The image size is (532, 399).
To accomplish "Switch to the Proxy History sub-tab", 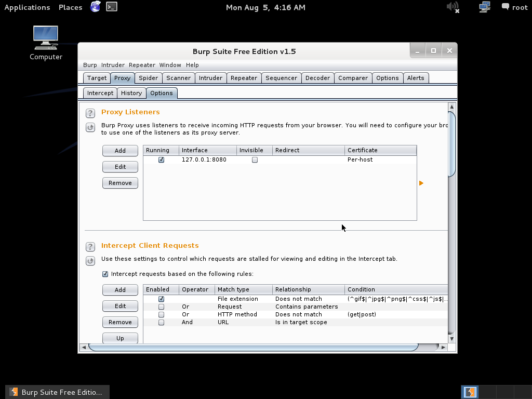I will [x=131, y=94].
